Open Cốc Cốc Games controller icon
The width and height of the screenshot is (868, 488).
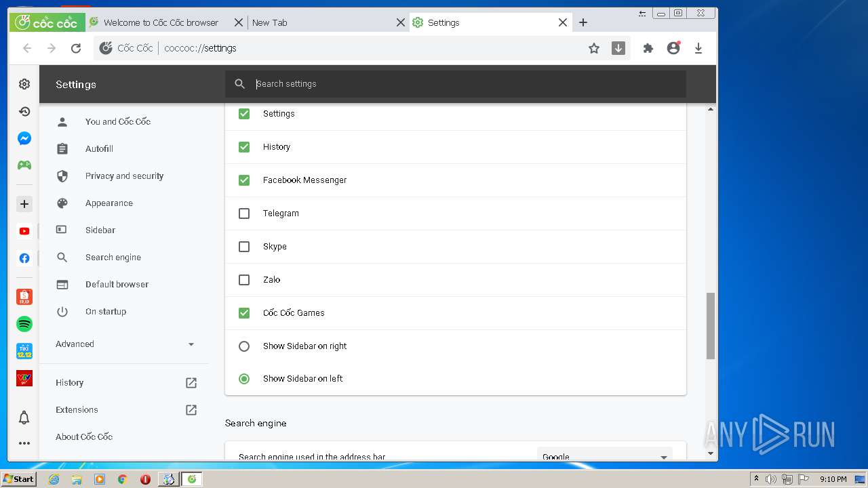pyautogui.click(x=24, y=165)
